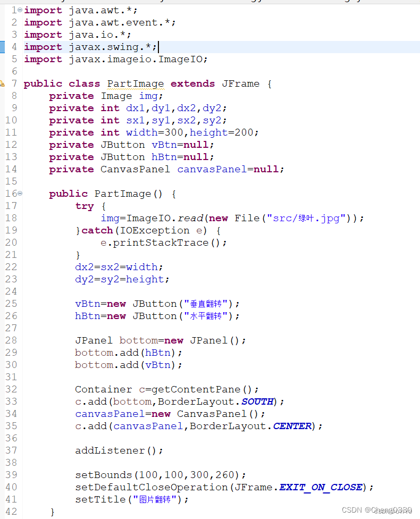
Task: Click "width=300,height=200;" on line 11
Action: tap(192, 133)
